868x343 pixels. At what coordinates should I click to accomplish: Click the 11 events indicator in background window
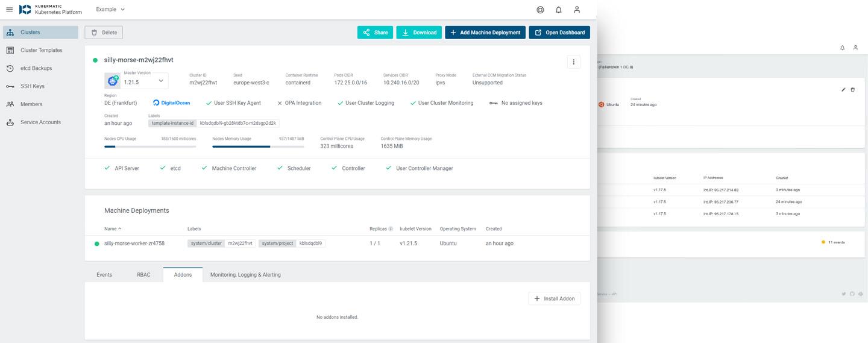click(x=833, y=242)
